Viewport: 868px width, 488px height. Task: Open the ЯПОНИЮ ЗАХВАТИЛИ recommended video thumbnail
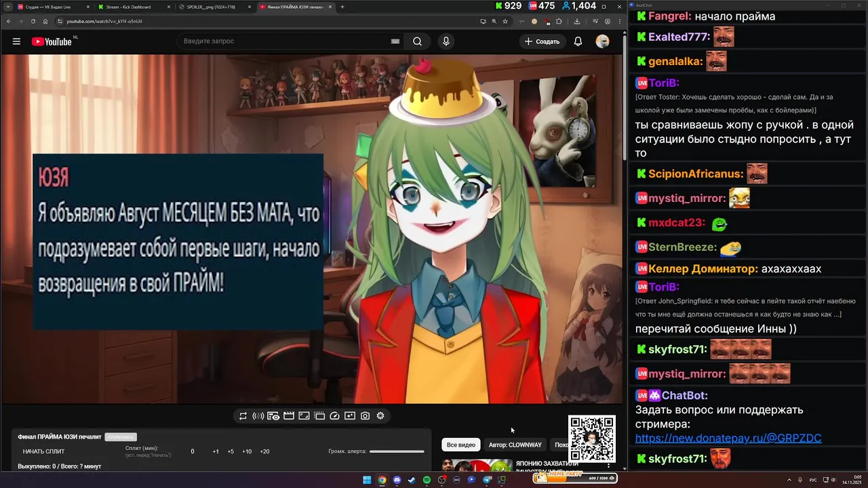click(x=477, y=466)
